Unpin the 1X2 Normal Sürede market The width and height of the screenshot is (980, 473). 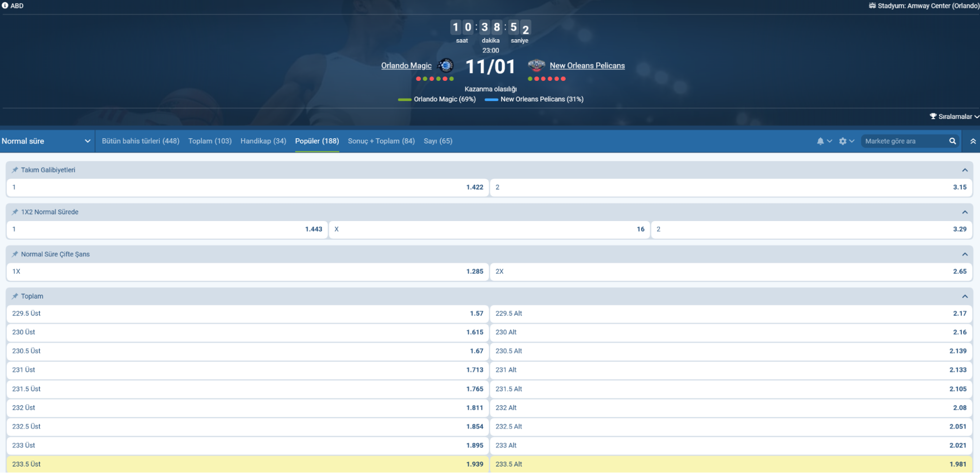(x=14, y=212)
